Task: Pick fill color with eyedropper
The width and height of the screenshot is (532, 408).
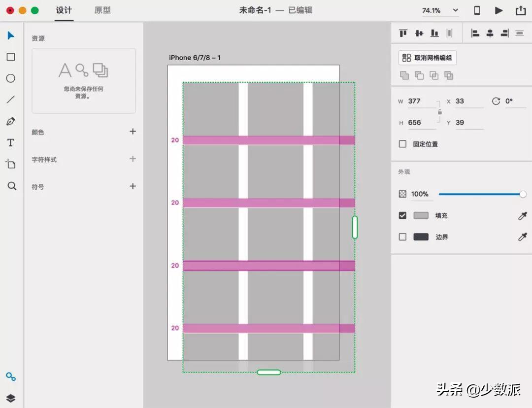Action: (523, 215)
